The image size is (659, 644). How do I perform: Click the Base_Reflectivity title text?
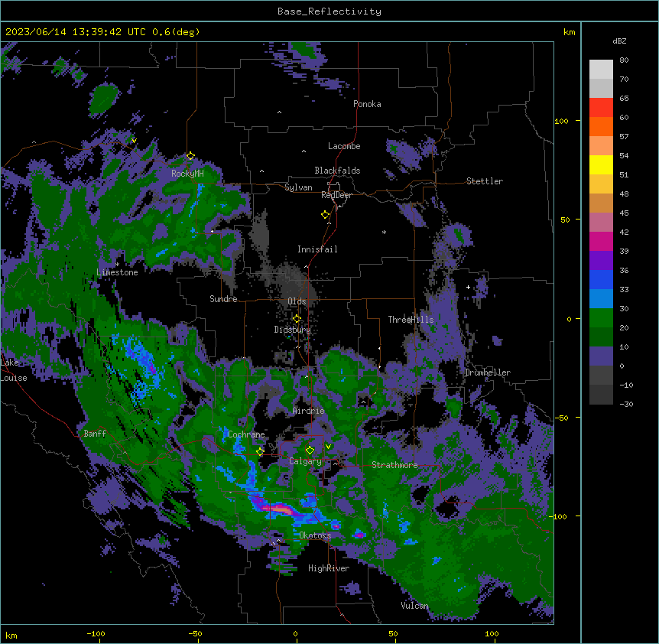tap(329, 11)
